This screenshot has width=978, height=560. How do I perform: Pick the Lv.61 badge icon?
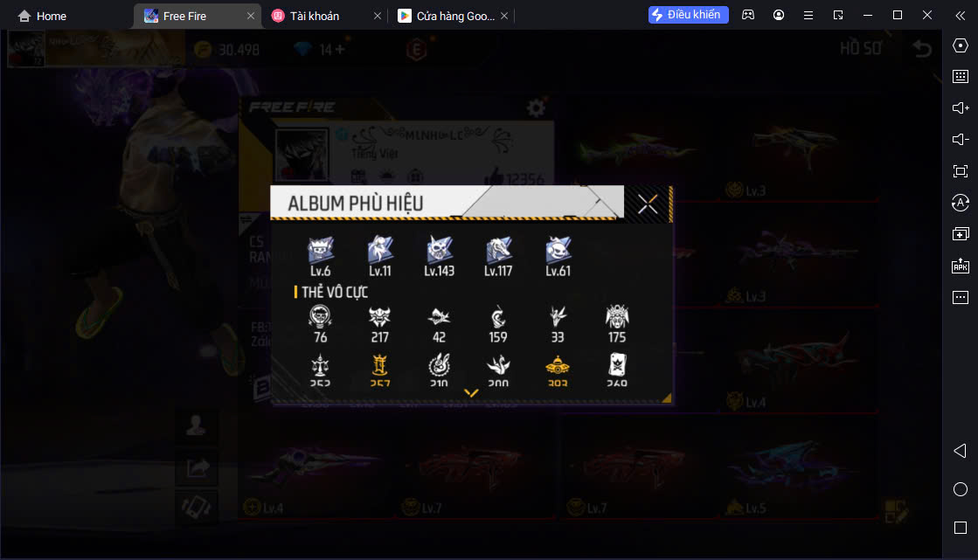coord(558,256)
